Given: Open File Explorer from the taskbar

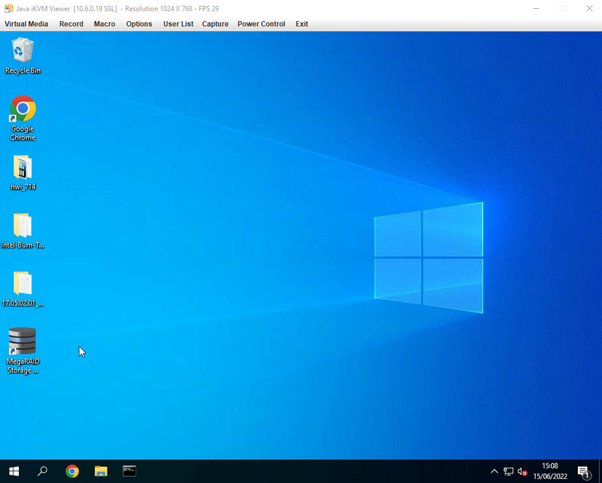Looking at the screenshot, I should [101, 471].
